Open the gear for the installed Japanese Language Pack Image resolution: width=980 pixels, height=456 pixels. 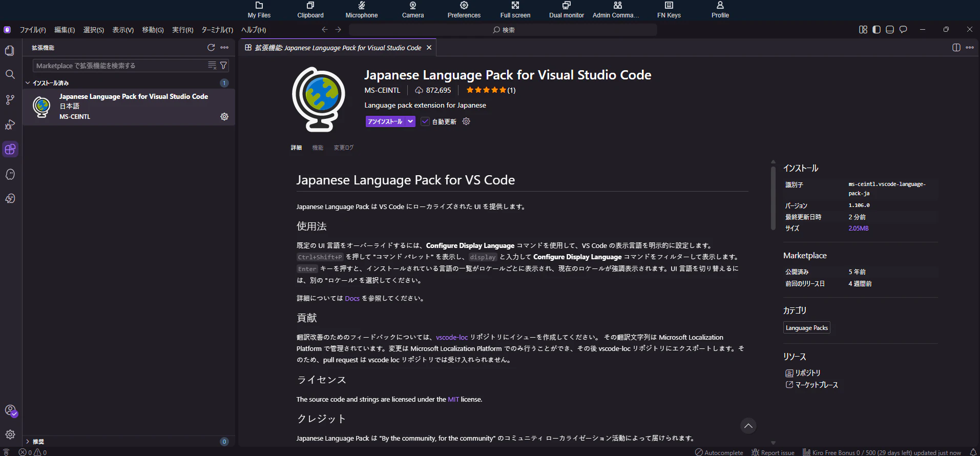(224, 117)
